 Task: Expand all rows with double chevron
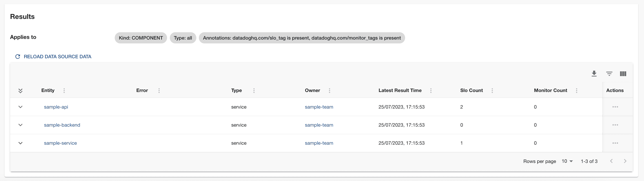20,91
